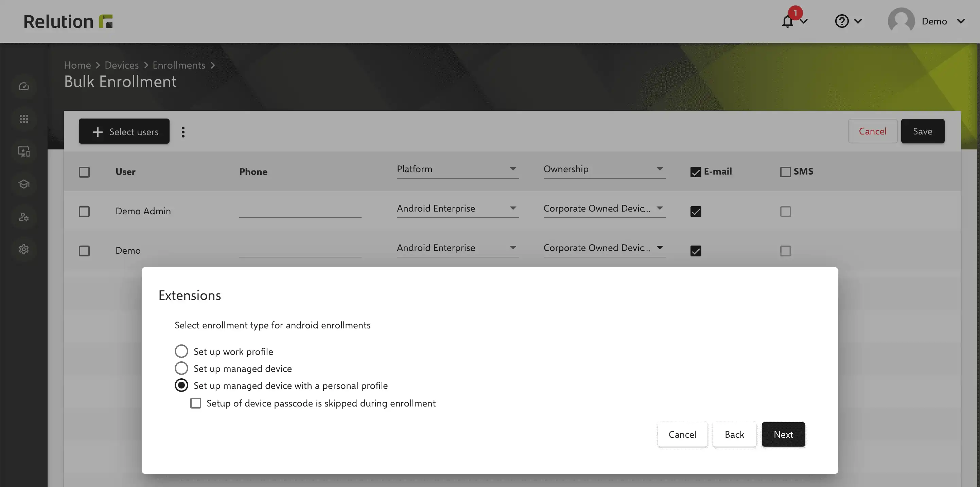
Task: Open Platform dropdown for Demo row
Action: click(458, 248)
